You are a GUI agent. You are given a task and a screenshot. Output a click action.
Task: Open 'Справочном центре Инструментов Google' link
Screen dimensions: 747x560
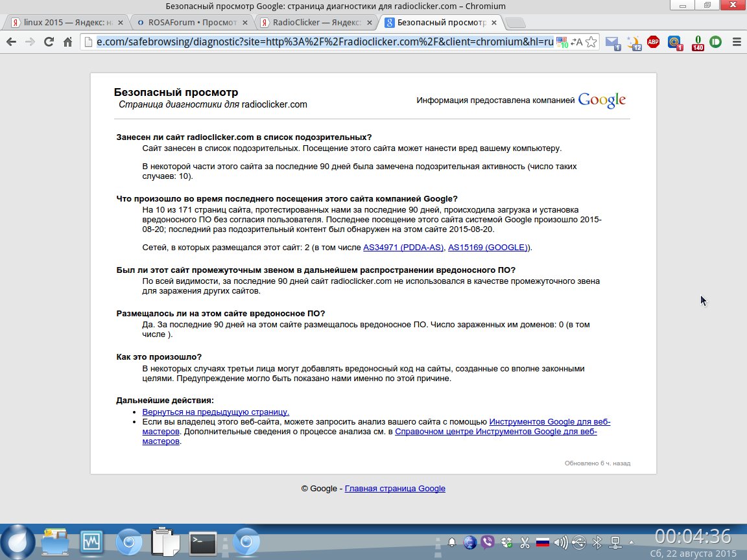point(496,432)
